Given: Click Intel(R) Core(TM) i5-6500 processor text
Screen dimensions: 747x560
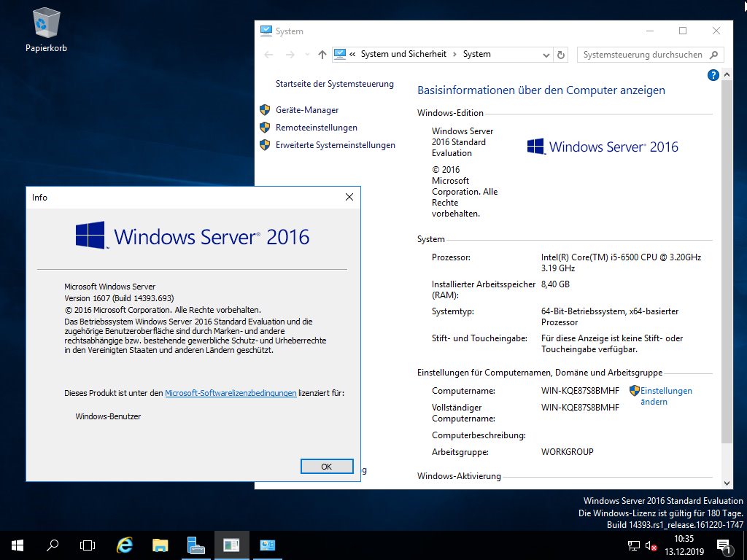Looking at the screenshot, I should pos(622,262).
